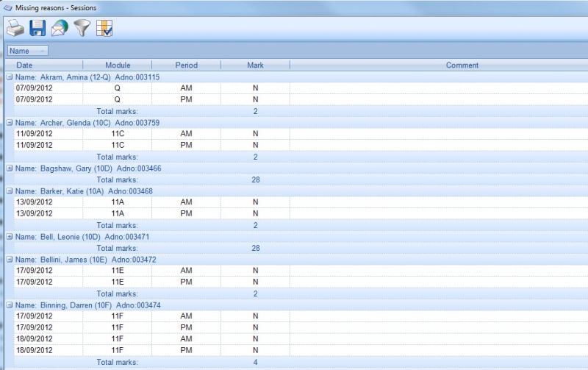Click 07/09/2012 date in Akram PM row
Image resolution: width=588 pixels, height=370 pixels.
34,99
